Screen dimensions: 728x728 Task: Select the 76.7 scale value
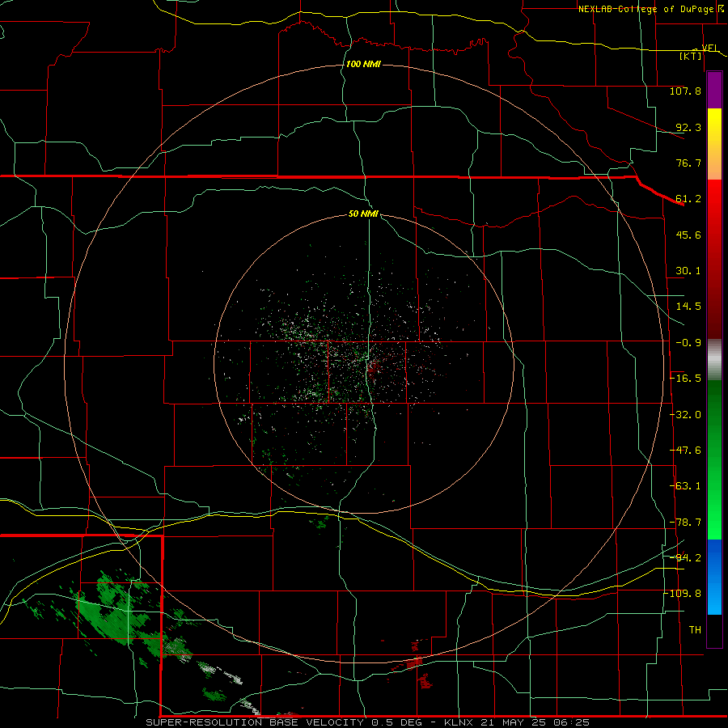click(688, 163)
